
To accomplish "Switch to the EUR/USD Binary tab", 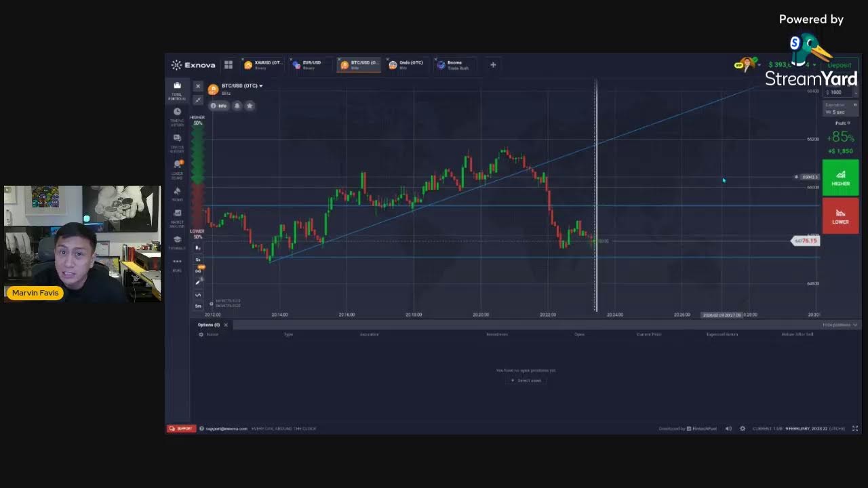I will tap(311, 65).
